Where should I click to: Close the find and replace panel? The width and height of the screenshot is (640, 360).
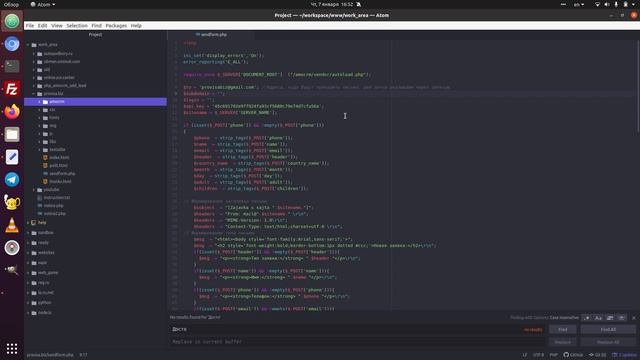coord(633,318)
